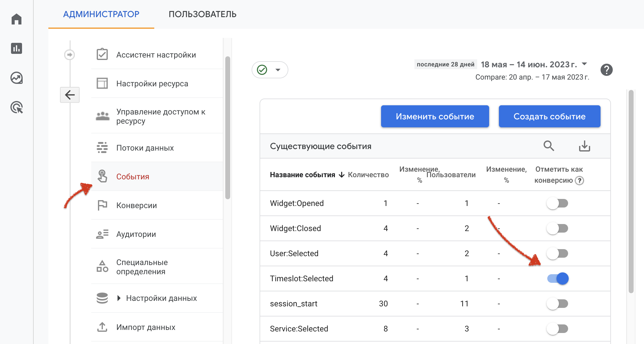The width and height of the screenshot is (644, 344).
Task: Click the Потоки данных streams icon
Action: point(102,148)
